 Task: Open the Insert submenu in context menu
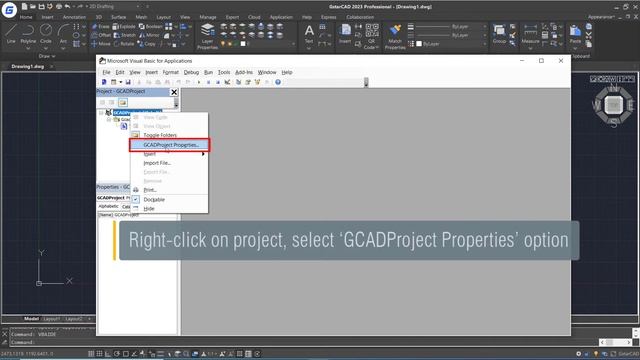pyautogui.click(x=169, y=154)
